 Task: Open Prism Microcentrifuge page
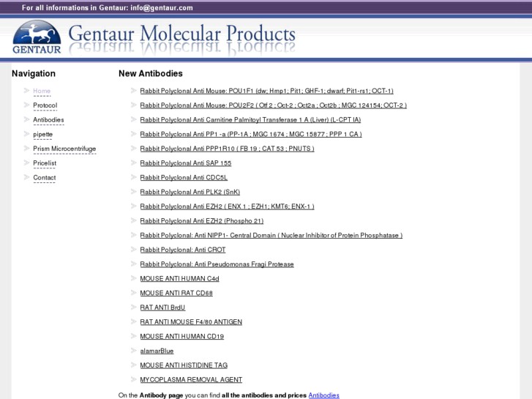click(x=64, y=149)
